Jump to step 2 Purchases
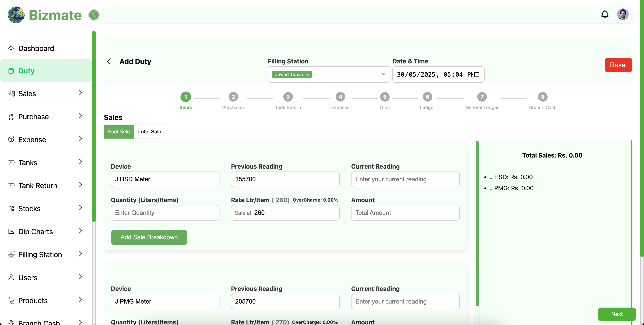This screenshot has height=325, width=644. point(233,97)
